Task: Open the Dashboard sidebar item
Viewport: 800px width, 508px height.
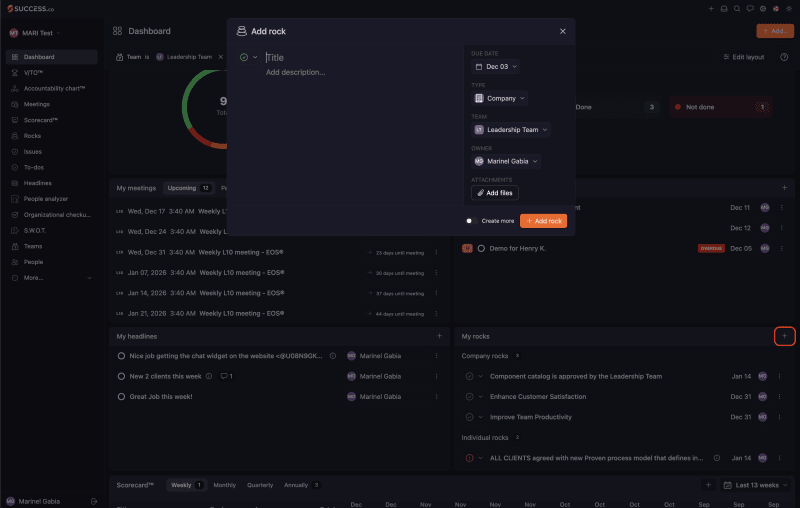Action: point(51,57)
